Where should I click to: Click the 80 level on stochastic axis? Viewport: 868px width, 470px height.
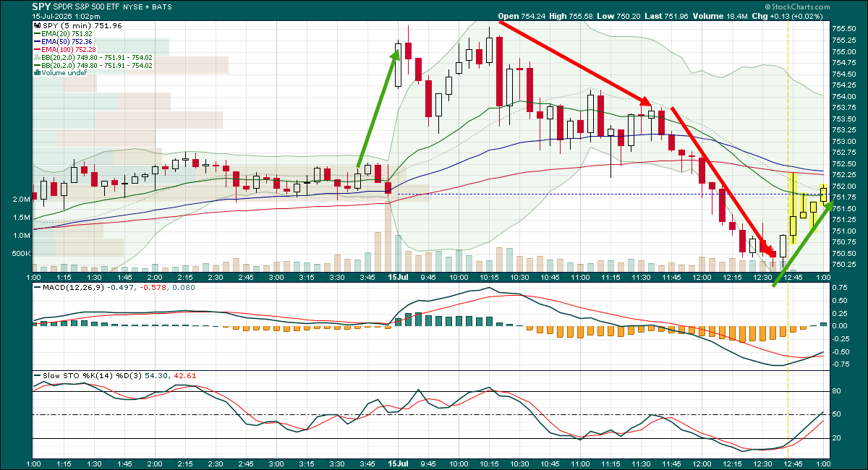tap(837, 391)
